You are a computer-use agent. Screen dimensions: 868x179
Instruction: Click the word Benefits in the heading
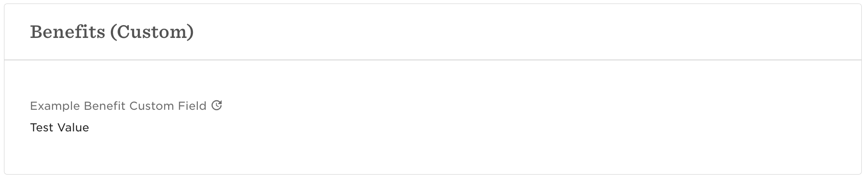point(68,32)
